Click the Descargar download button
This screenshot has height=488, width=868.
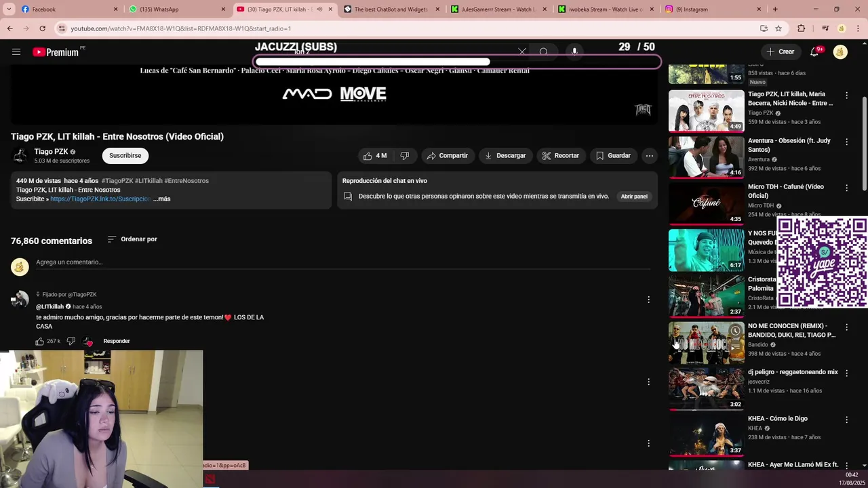click(505, 156)
